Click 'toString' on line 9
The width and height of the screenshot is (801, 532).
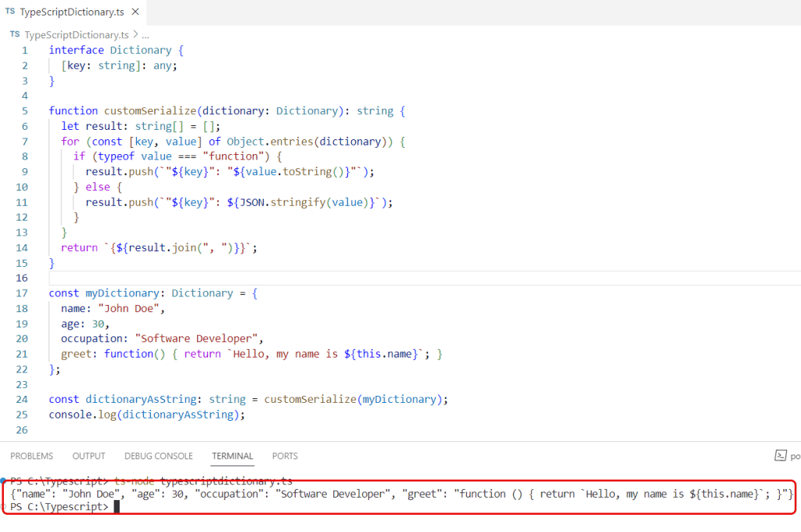click(x=307, y=171)
